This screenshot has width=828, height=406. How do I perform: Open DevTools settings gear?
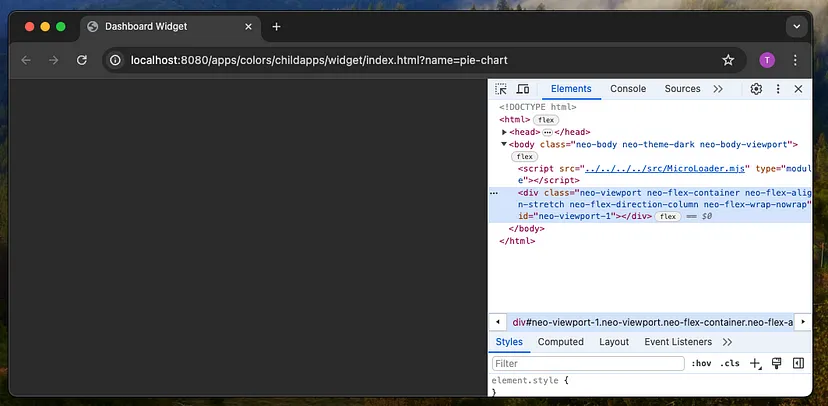[x=756, y=89]
